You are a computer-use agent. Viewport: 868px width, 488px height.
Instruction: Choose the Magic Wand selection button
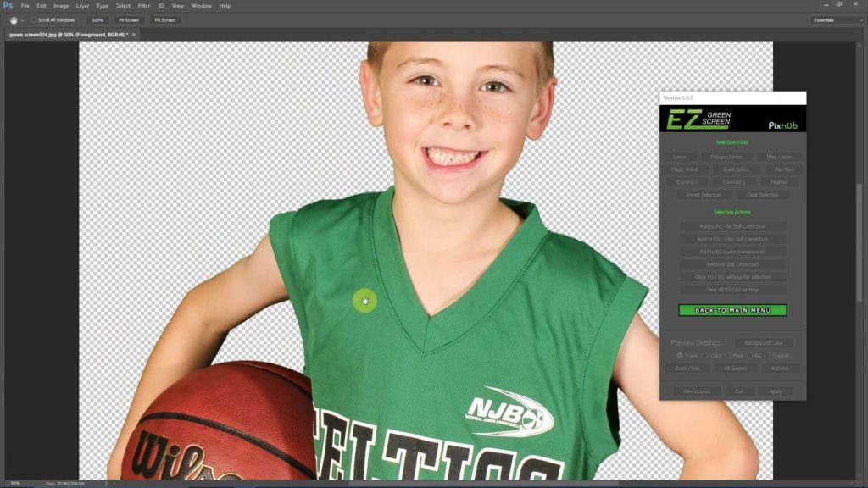click(685, 169)
